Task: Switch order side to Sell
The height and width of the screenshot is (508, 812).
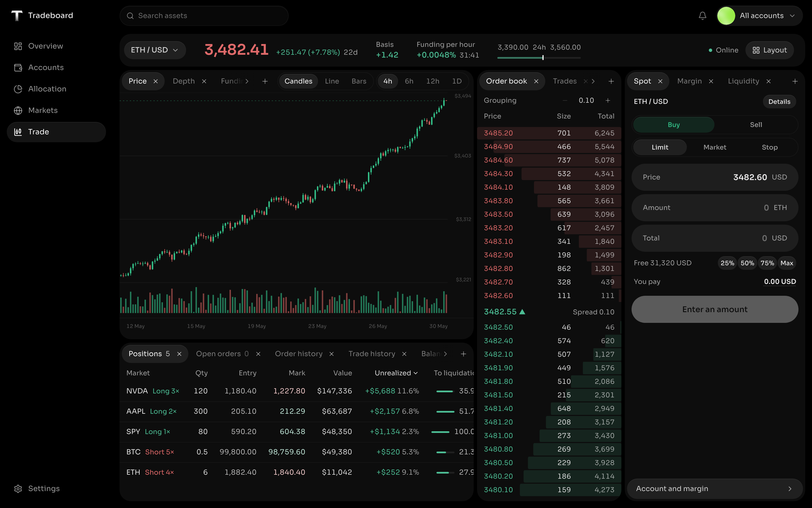Action: pyautogui.click(x=756, y=125)
